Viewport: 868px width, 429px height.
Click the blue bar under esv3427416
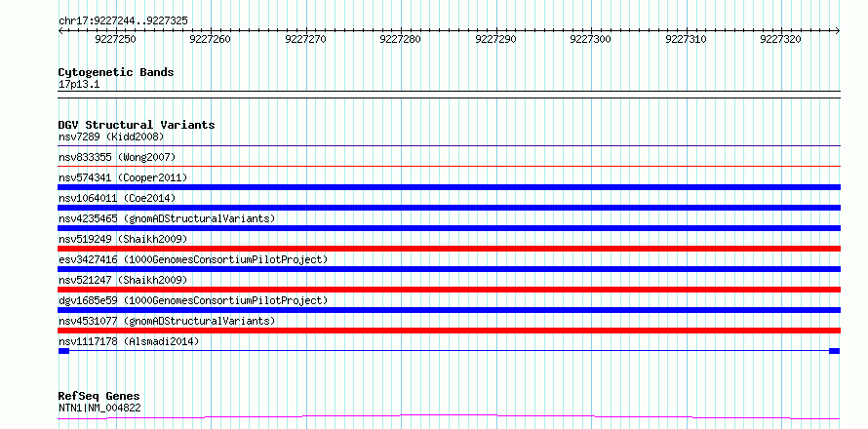point(450,269)
